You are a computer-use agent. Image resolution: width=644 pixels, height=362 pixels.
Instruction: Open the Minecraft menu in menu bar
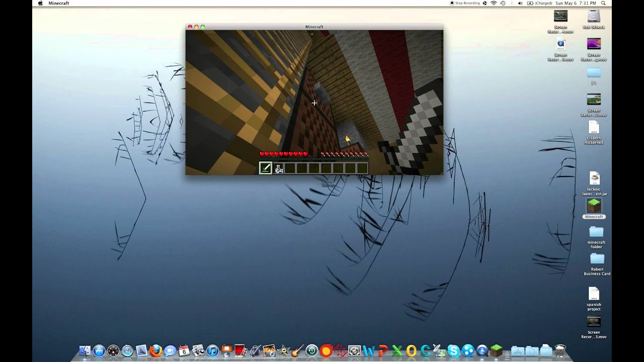(59, 3)
